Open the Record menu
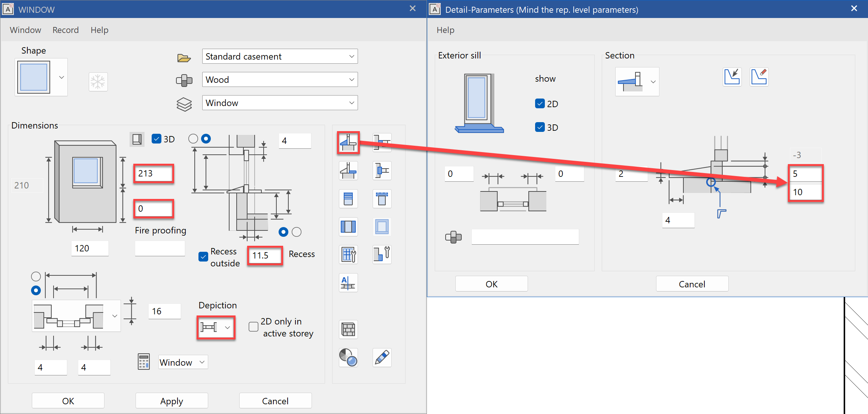Viewport: 868px width, 414px height. click(66, 30)
